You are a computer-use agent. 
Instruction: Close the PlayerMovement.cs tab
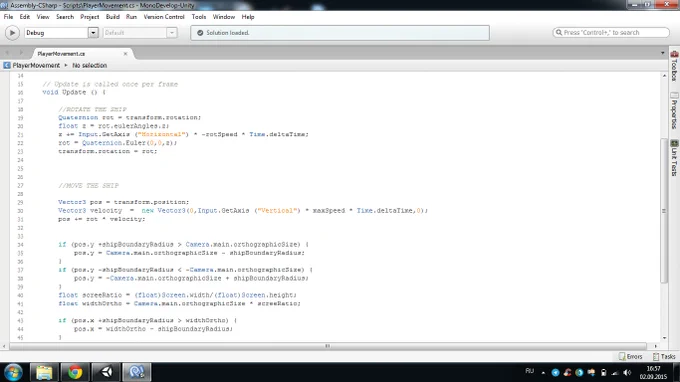tap(125, 54)
